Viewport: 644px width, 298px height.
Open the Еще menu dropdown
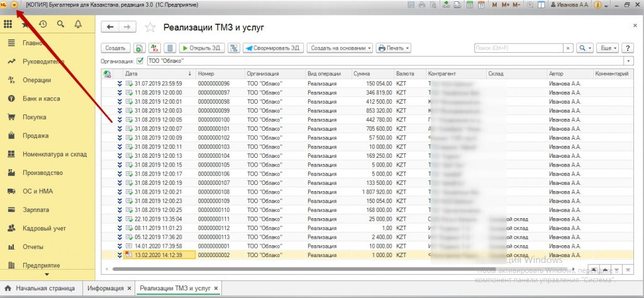click(608, 48)
